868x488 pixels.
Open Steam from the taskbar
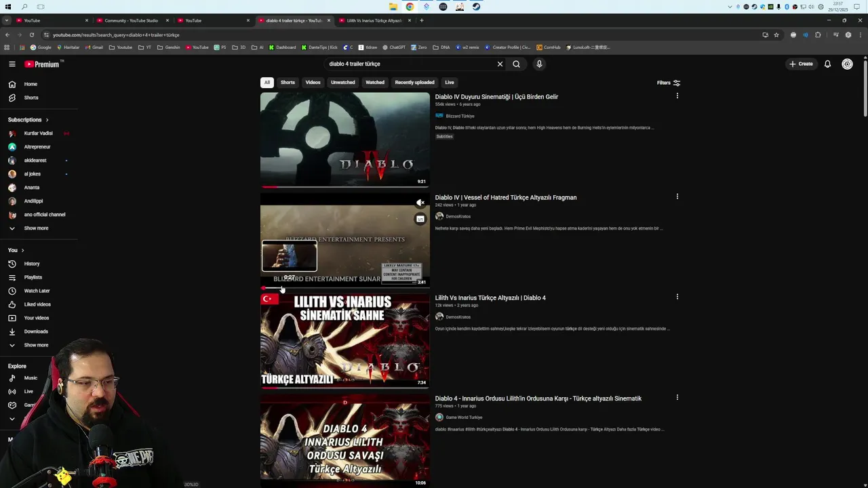pyautogui.click(x=476, y=7)
